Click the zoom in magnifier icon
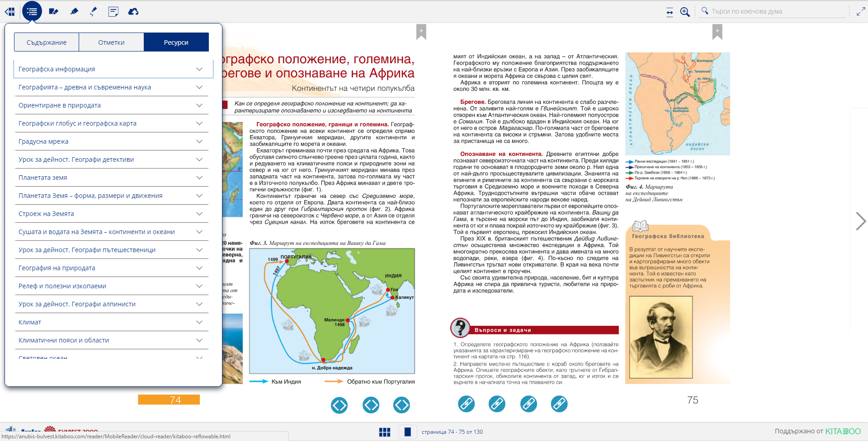 click(x=685, y=12)
